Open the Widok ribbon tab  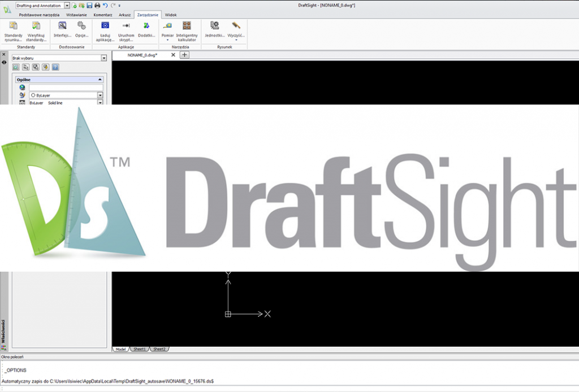point(171,15)
